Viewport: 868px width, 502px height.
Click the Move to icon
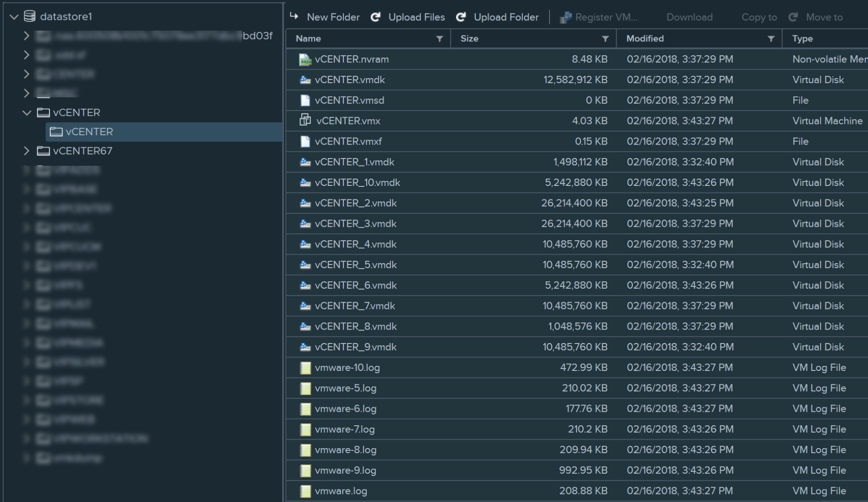pyautogui.click(x=793, y=17)
